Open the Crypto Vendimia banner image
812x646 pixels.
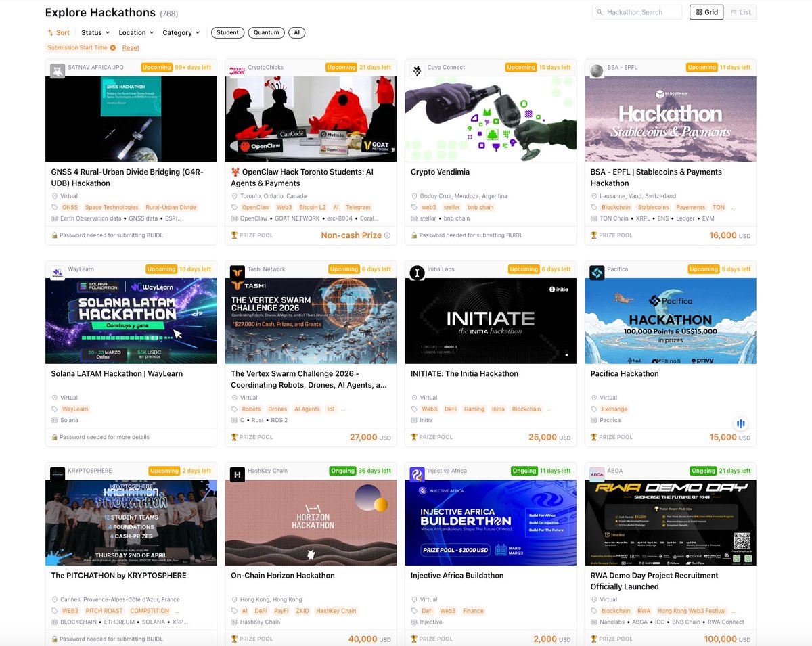pyautogui.click(x=491, y=119)
